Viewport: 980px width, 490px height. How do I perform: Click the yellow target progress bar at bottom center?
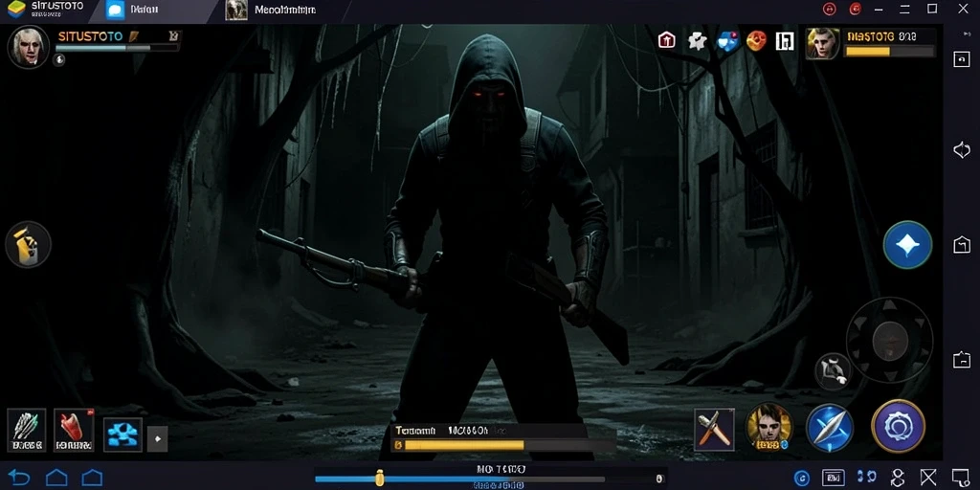pos(503,445)
